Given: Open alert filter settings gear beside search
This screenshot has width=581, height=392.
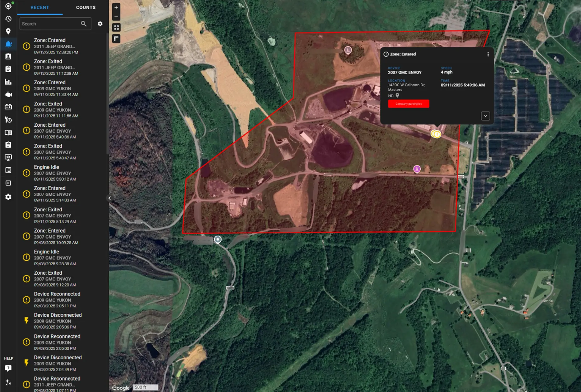Looking at the screenshot, I should coord(100,24).
